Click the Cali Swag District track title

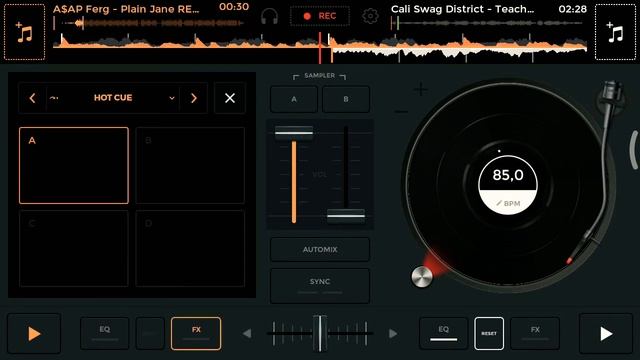462,9
